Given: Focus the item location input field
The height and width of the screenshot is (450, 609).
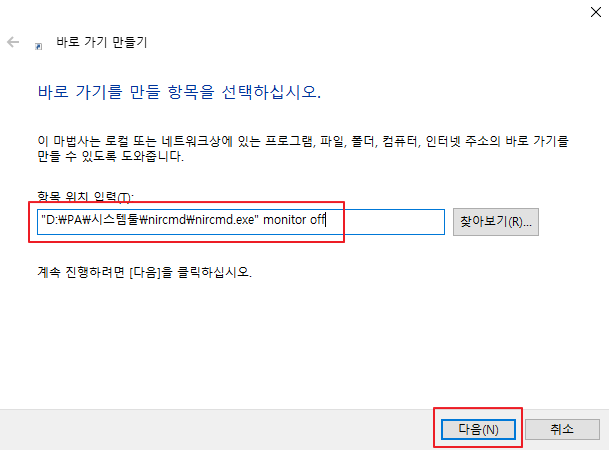Looking at the screenshot, I should point(241,222).
